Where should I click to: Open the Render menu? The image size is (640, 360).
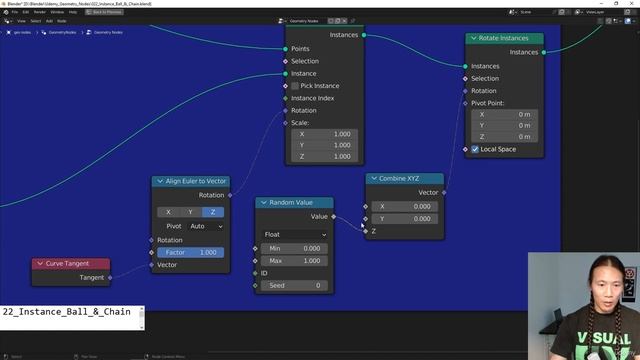coord(40,12)
